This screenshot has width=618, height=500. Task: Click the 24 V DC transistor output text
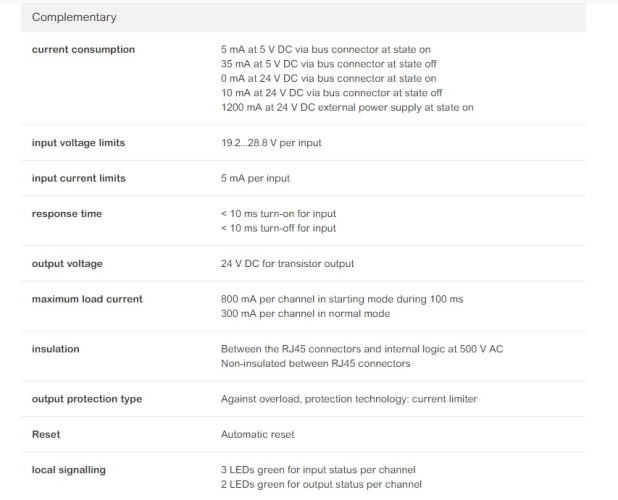click(287, 264)
